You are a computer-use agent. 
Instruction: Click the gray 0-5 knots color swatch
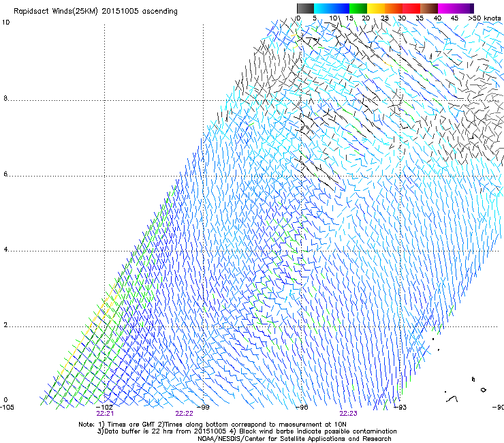point(305,8)
